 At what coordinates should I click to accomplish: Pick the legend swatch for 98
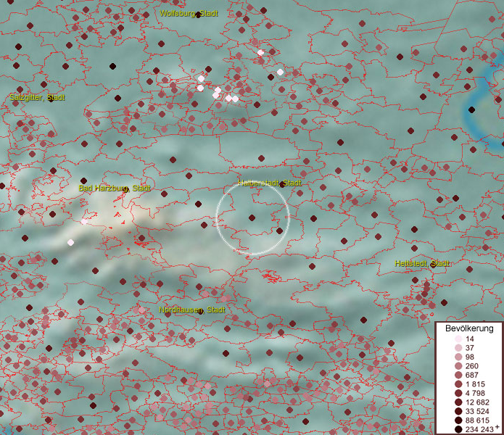[x=458, y=357]
